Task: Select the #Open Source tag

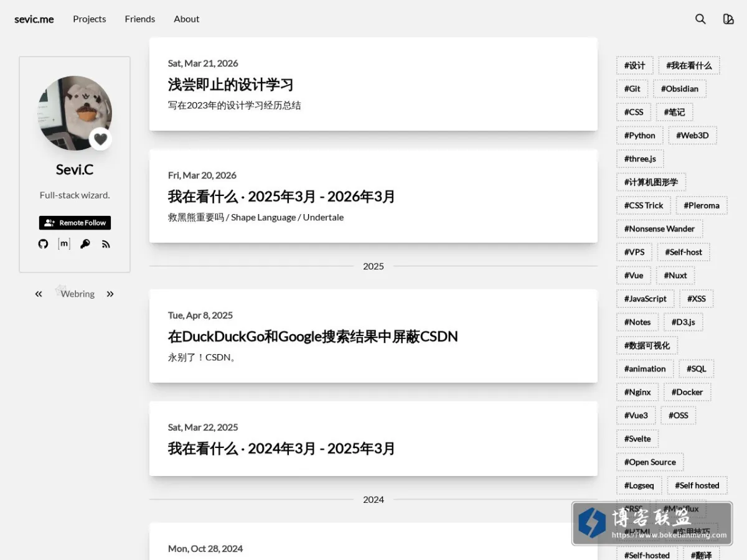Action: click(x=650, y=462)
